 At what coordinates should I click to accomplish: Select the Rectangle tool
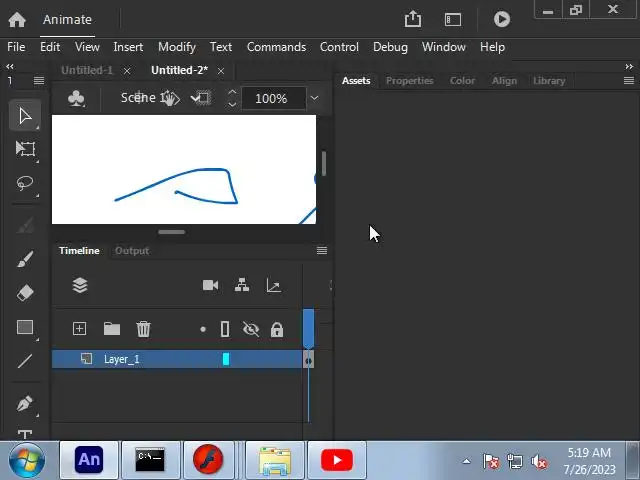point(25,327)
